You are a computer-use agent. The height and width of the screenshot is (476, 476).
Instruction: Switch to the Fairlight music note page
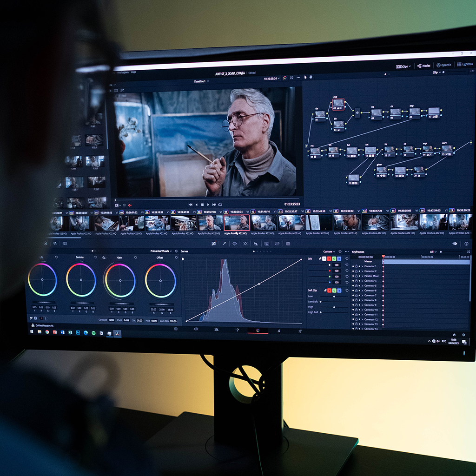(x=279, y=331)
